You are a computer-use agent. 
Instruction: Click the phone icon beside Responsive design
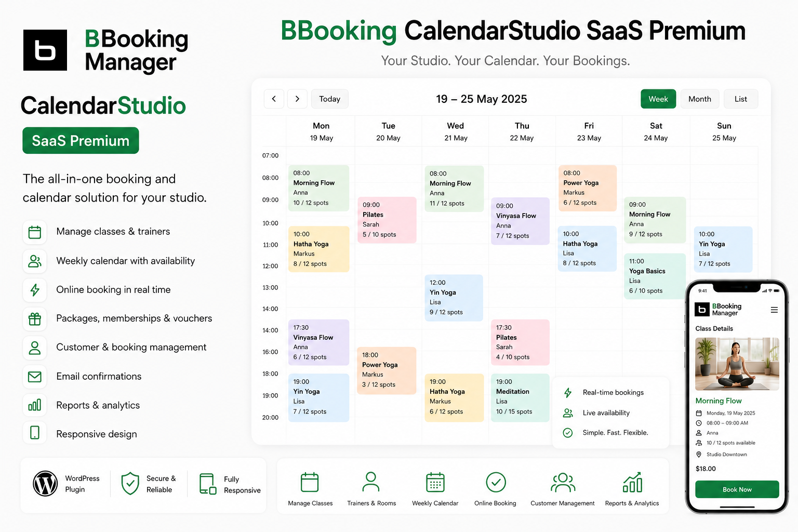coord(35,432)
